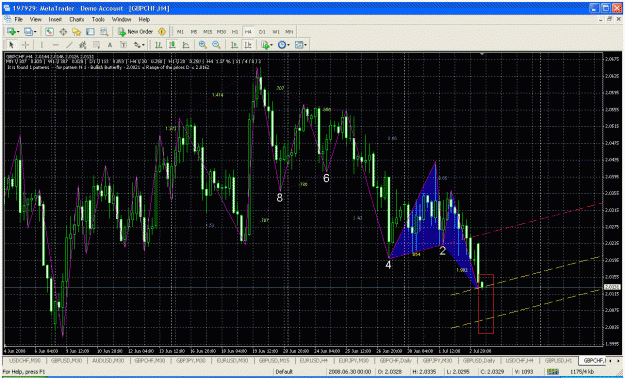Set timeframe to D1

click(x=262, y=32)
